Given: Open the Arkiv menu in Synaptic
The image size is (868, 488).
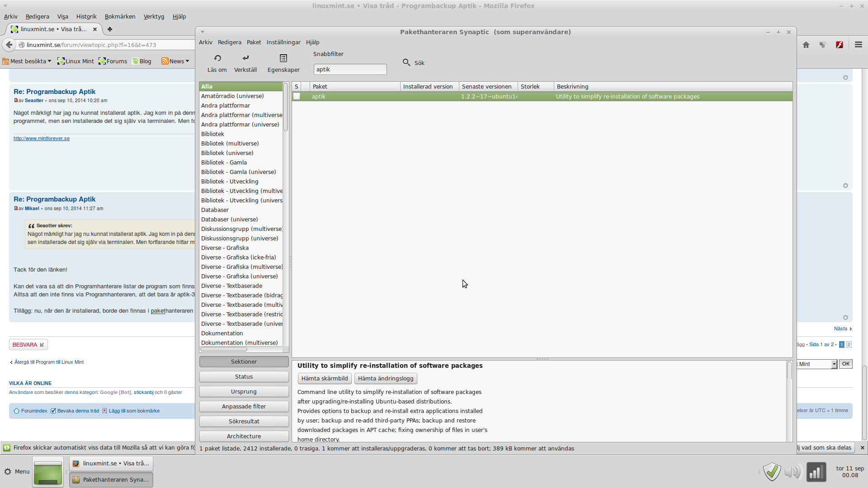Looking at the screenshot, I should (206, 42).
